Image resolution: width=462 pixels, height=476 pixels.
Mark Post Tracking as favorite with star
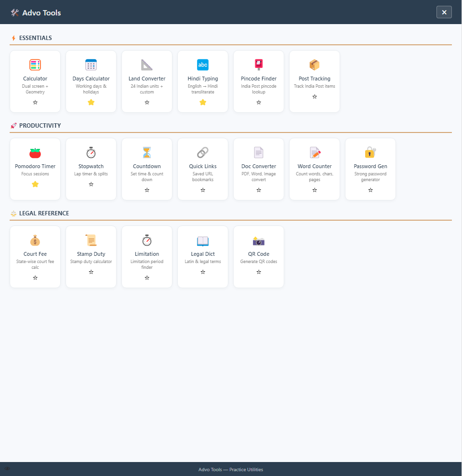point(315,97)
